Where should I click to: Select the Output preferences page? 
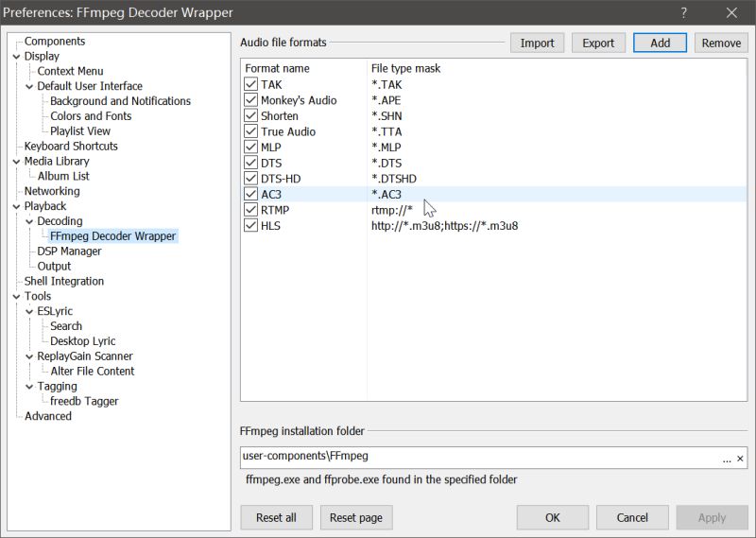54,266
